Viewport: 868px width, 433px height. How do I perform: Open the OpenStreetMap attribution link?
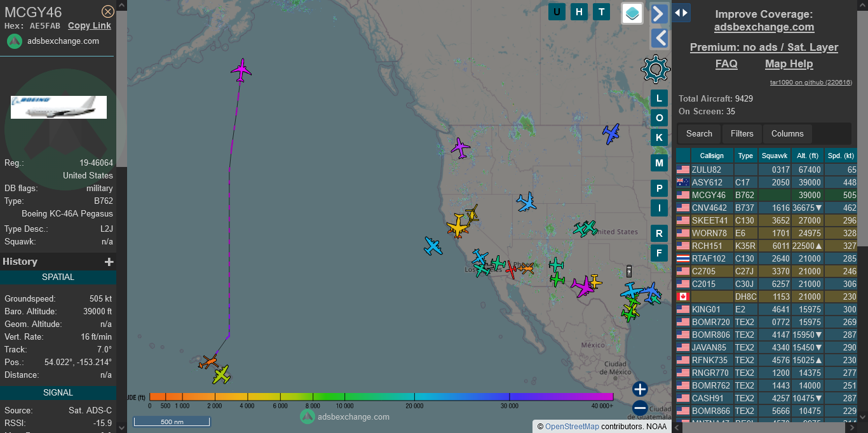pyautogui.click(x=572, y=427)
